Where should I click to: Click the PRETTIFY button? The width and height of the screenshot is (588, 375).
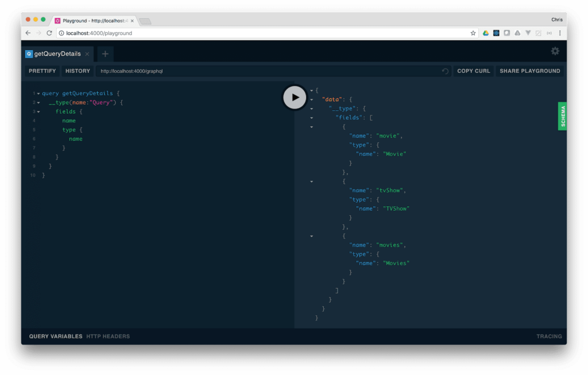coord(42,71)
